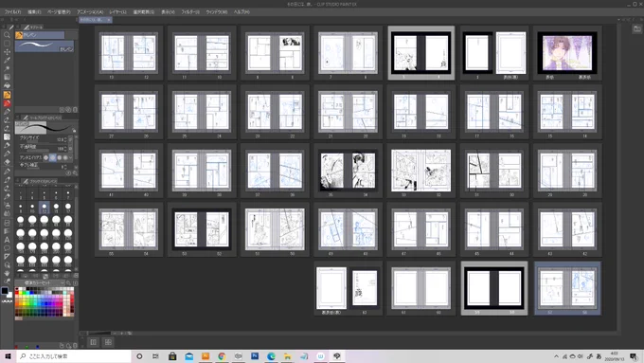Select the Balloon speech bubble tool
This screenshot has width=644, height=363.
[x=7, y=248]
